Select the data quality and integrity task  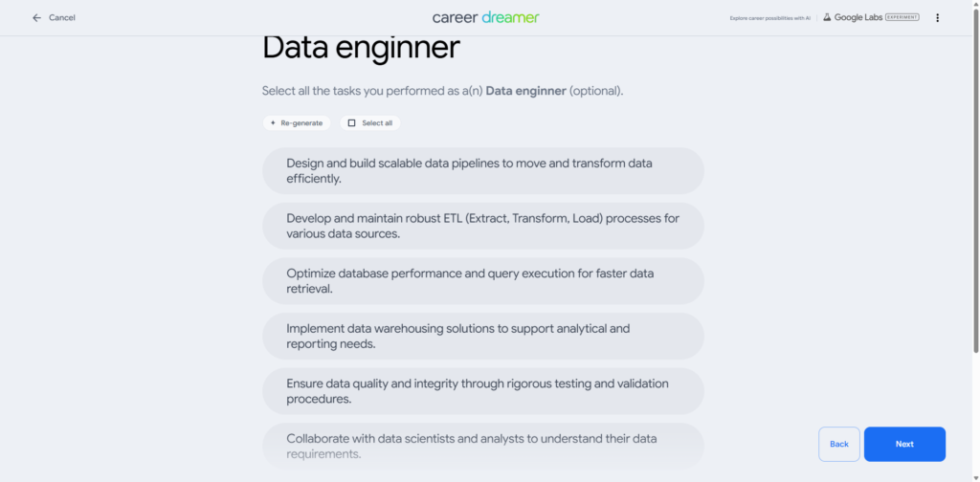[482, 391]
